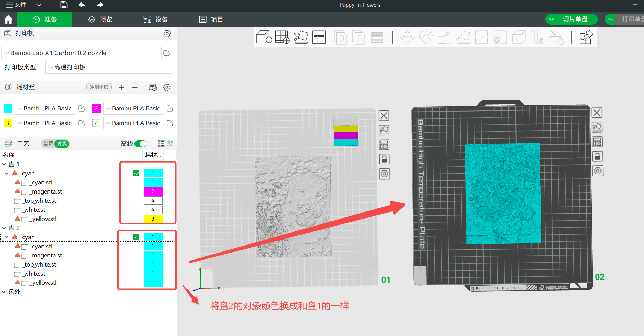Image resolution: width=644 pixels, height=336 pixels.
Task: Click the Arrange all objects icon
Action: point(319,37)
